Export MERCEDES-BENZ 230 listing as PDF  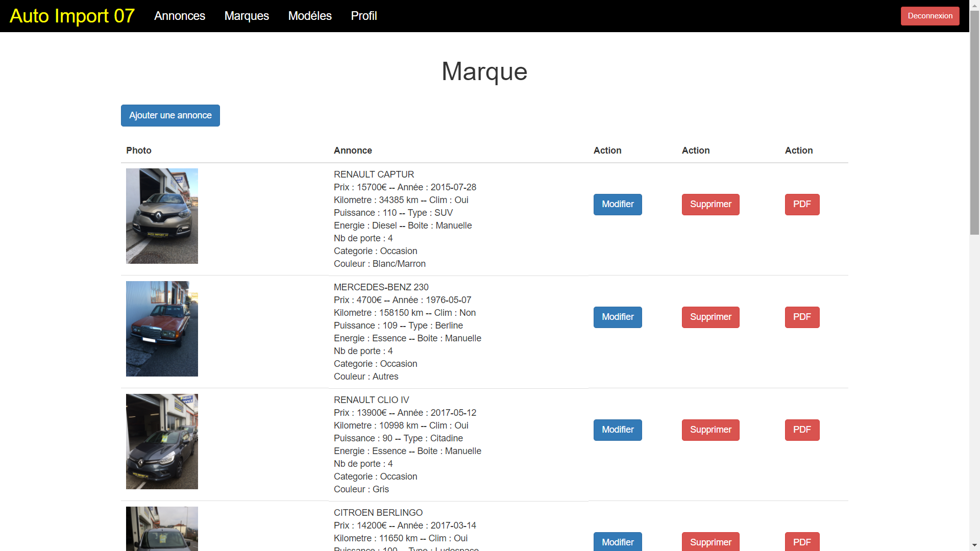pos(802,317)
